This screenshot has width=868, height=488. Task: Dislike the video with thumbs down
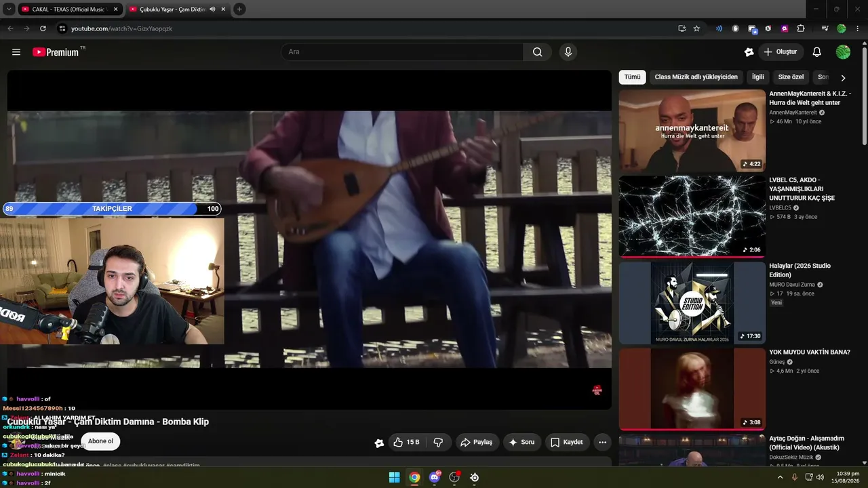pyautogui.click(x=438, y=443)
